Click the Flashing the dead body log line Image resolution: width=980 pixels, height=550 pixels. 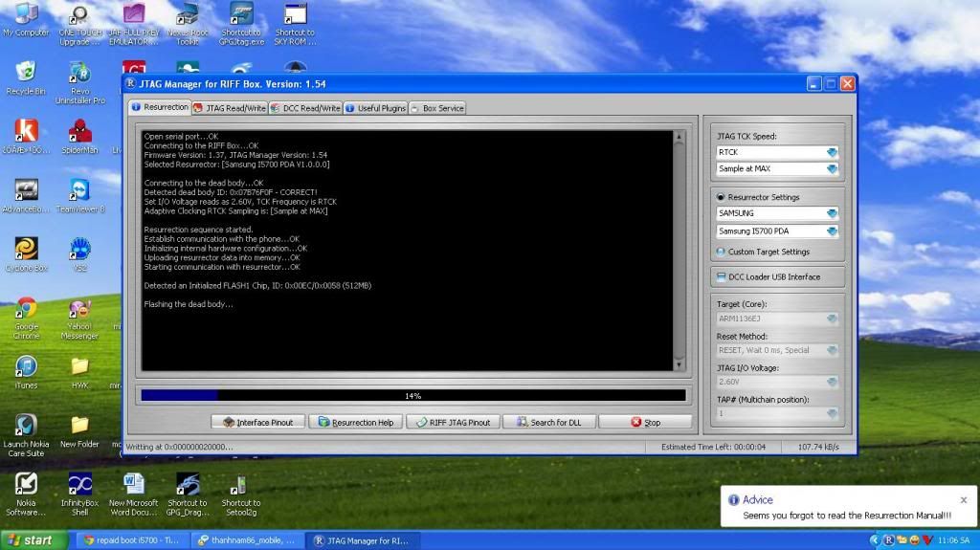(189, 304)
